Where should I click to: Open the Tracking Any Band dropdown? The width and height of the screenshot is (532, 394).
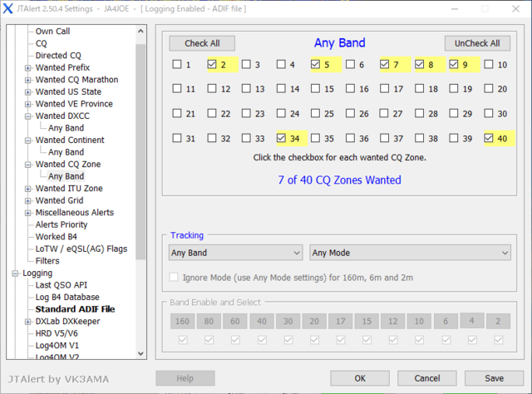[x=235, y=253]
